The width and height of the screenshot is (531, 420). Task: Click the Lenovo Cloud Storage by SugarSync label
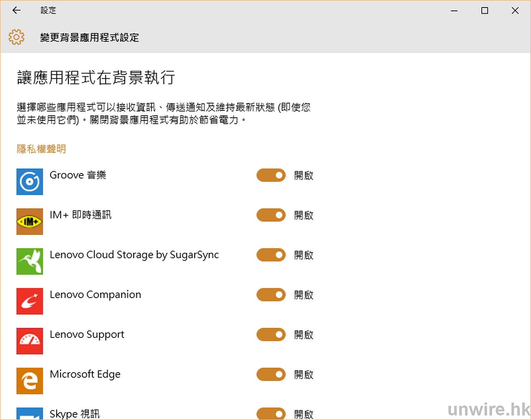point(134,255)
